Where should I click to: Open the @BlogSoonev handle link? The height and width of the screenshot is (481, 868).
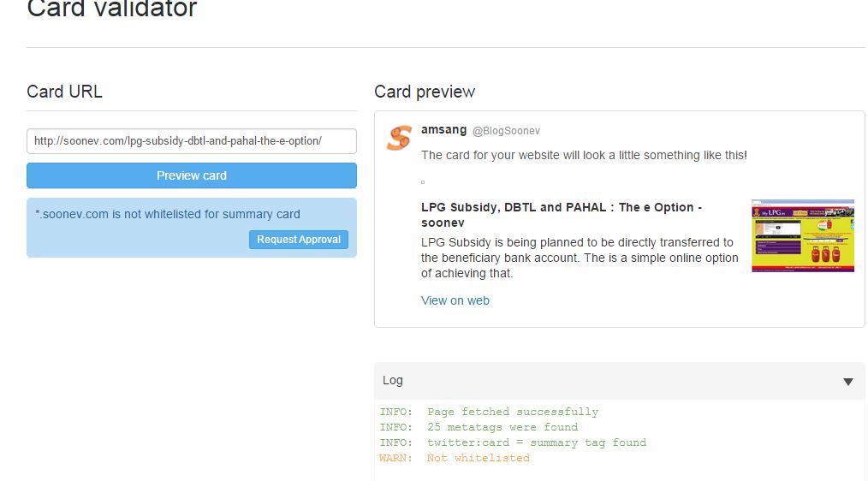click(506, 131)
